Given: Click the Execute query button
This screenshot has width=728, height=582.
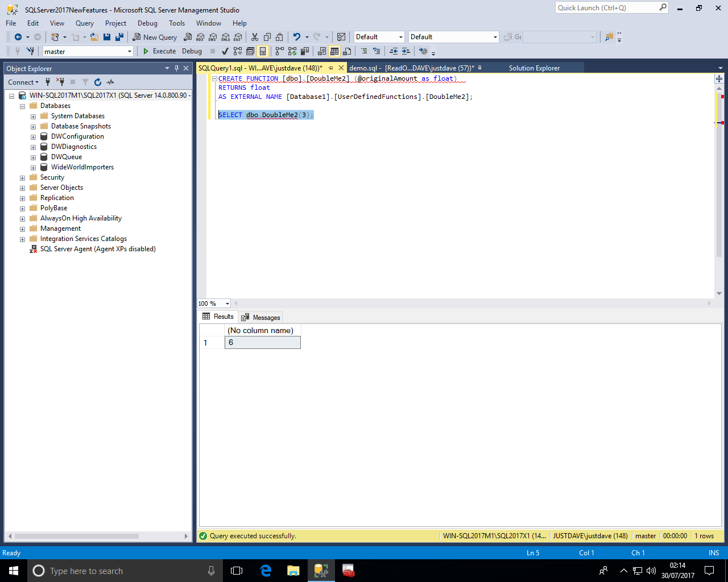Looking at the screenshot, I should click(x=159, y=51).
